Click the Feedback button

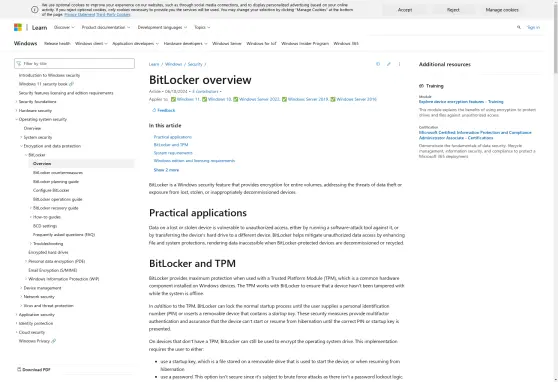coord(164,110)
